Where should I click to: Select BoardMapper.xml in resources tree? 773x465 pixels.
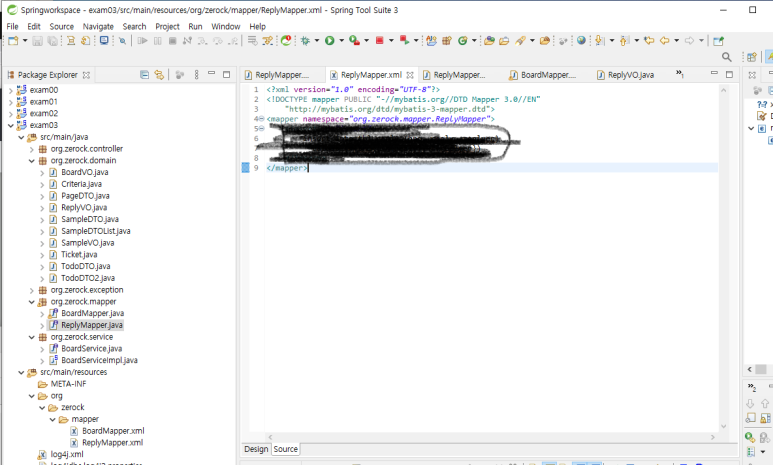click(113, 431)
